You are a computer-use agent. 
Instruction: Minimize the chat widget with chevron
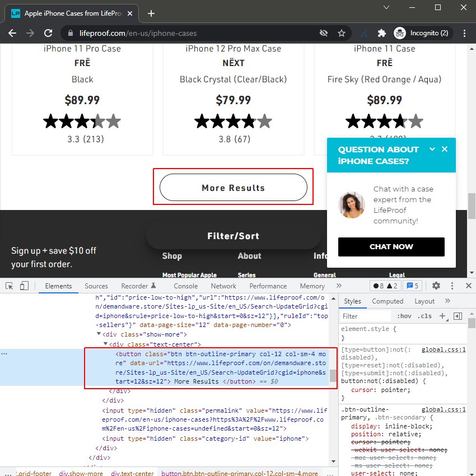[x=432, y=149]
